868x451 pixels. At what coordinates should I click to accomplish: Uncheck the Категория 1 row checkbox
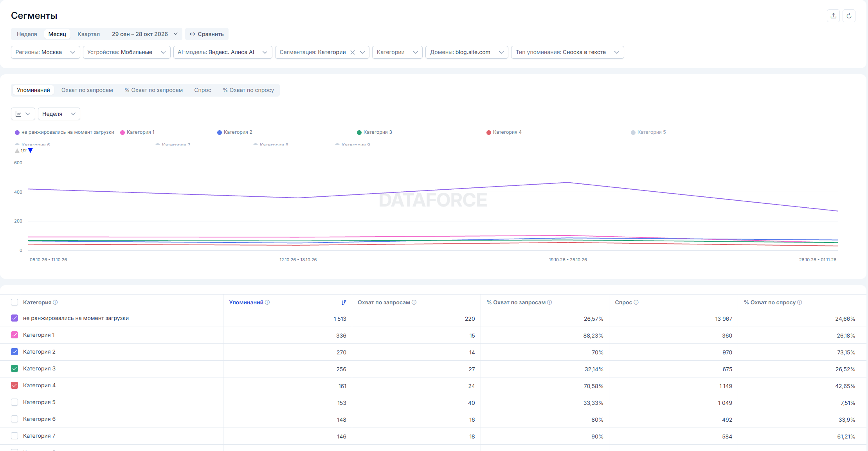[14, 335]
